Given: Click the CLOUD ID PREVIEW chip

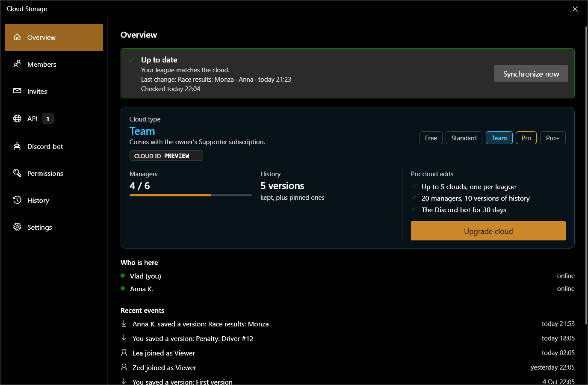Looking at the screenshot, I should click(166, 156).
